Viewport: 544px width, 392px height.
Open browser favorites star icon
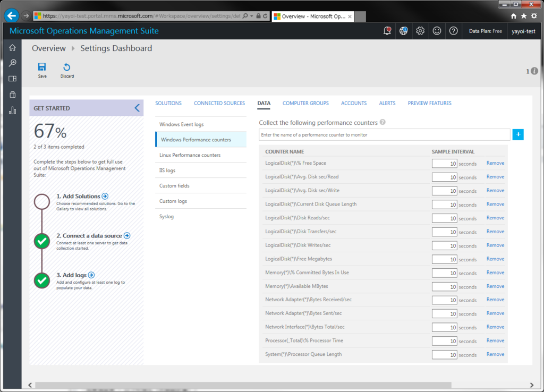tap(524, 16)
